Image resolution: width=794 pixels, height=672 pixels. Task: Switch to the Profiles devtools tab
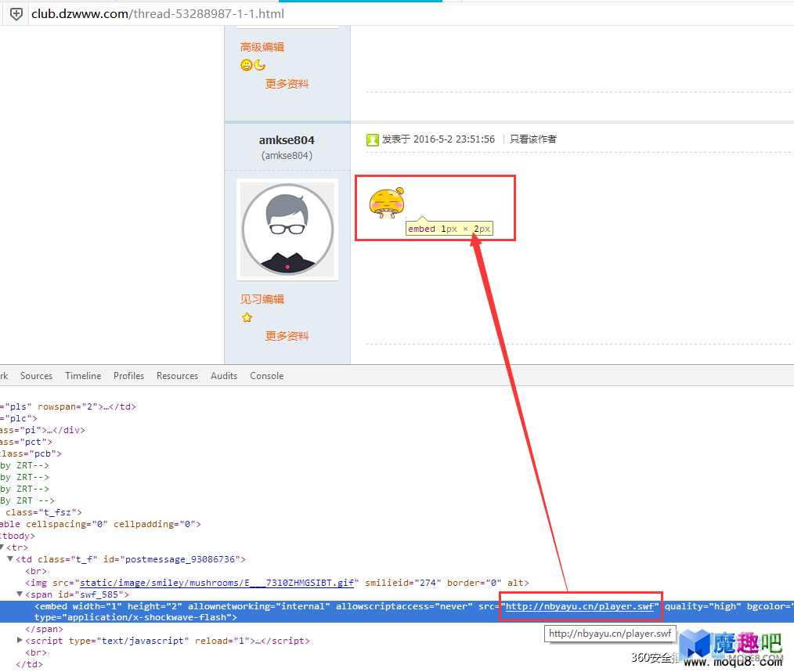tap(128, 376)
